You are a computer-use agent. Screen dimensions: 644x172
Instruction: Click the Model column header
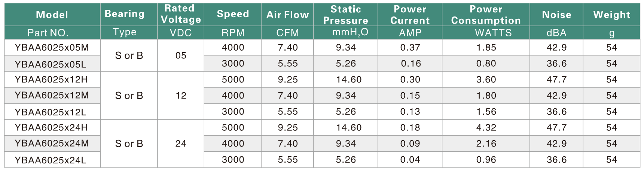52,15
